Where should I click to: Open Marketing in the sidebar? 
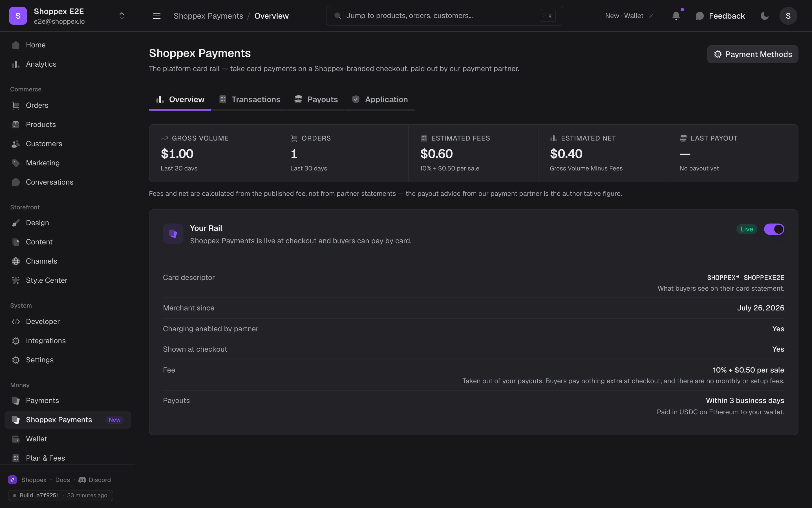(x=67, y=163)
